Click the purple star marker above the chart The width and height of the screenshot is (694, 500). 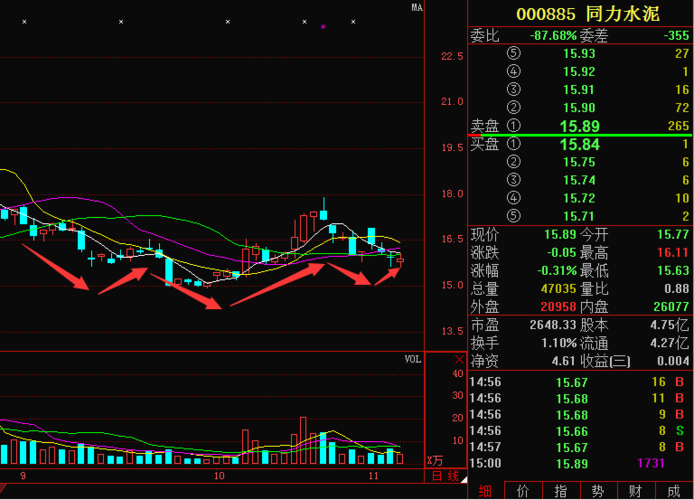pos(323,27)
